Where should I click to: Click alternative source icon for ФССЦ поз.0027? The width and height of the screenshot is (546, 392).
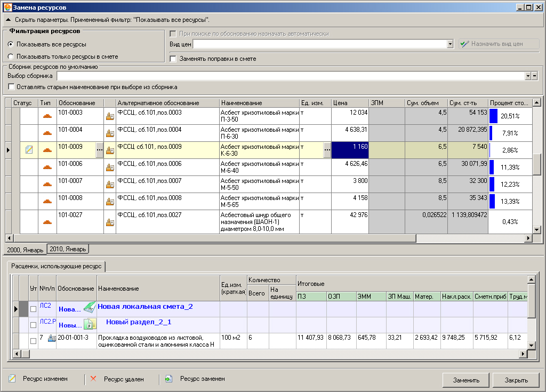(x=110, y=222)
